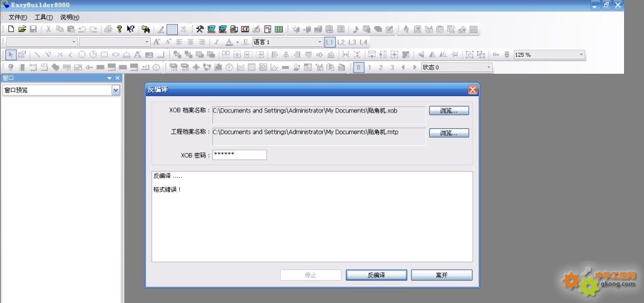Click the music note sound icon
This screenshot has width=644, height=303.
pos(356,29)
